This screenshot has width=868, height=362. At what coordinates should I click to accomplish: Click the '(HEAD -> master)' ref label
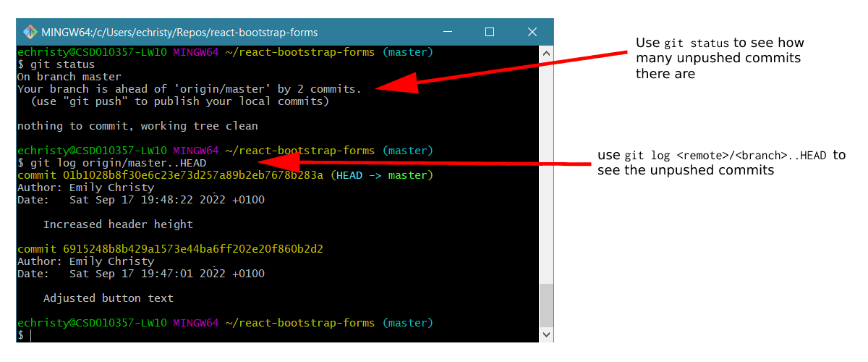pos(382,175)
